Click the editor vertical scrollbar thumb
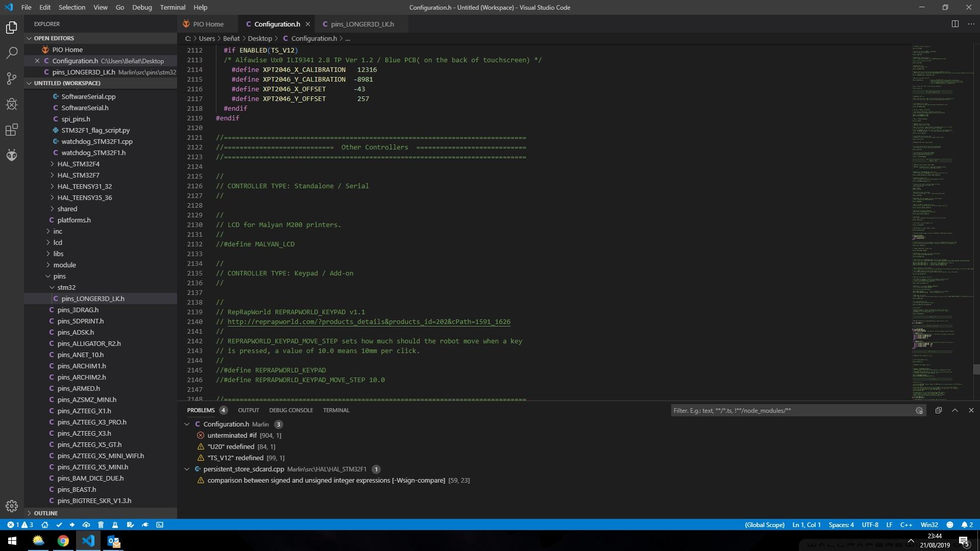 click(976, 369)
